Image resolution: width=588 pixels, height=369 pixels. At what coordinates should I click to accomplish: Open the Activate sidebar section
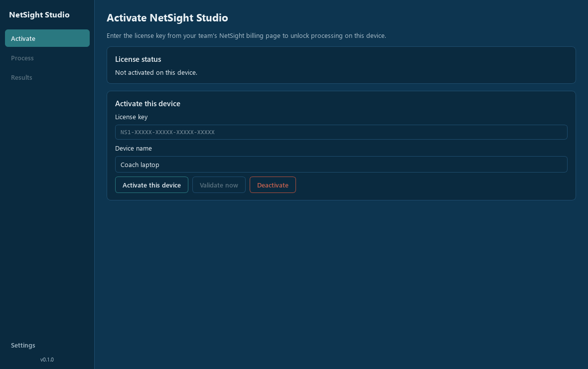tap(47, 38)
